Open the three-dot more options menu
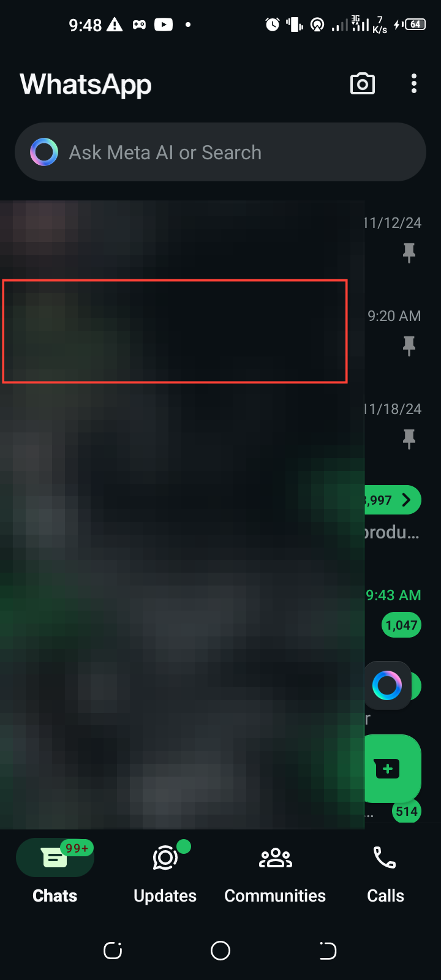The image size is (441, 980). click(414, 84)
